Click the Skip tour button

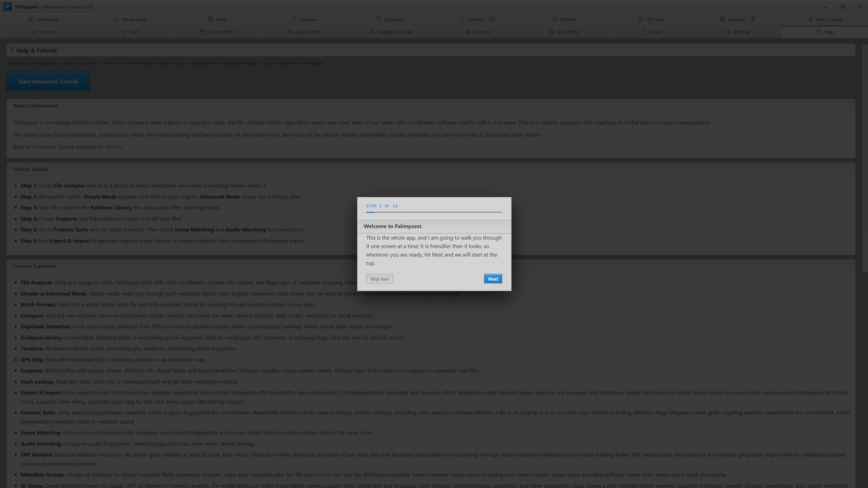(x=379, y=279)
